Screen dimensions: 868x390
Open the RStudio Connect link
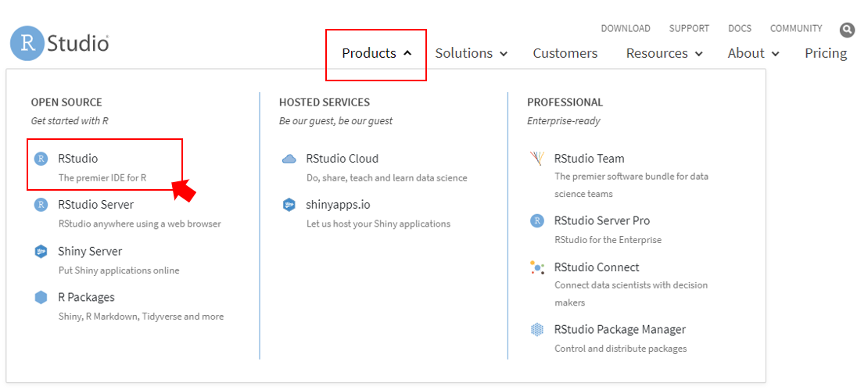pos(597,267)
